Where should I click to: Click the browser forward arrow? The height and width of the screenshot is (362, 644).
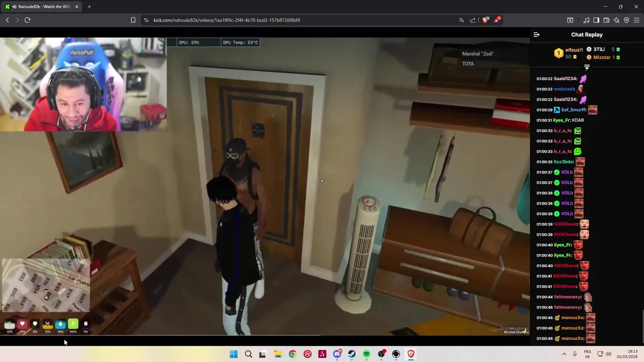coord(17,20)
